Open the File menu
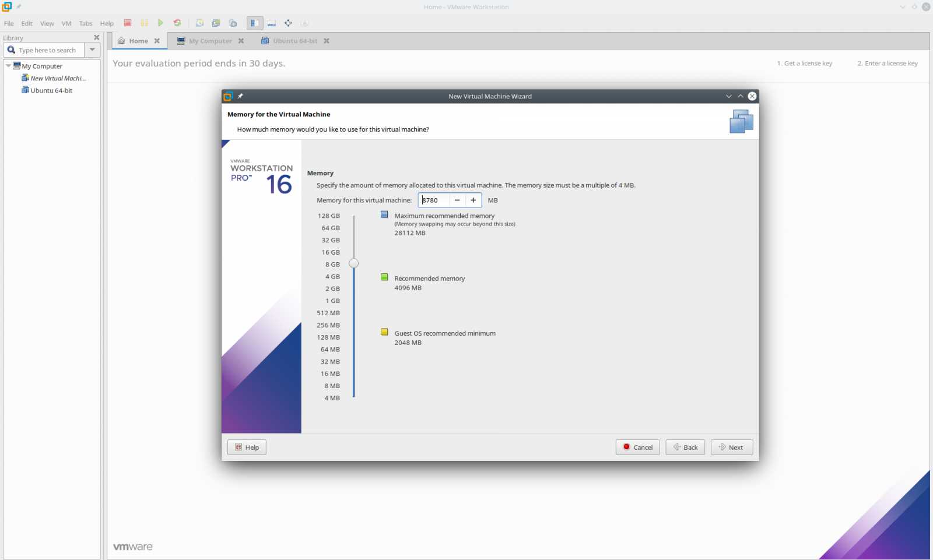Image resolution: width=933 pixels, height=560 pixels. (x=9, y=23)
